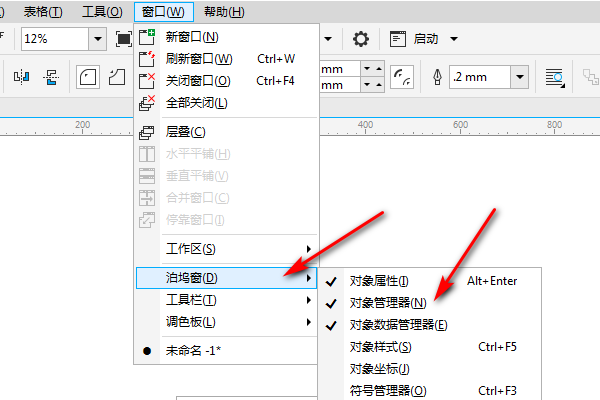Open the Window (窗口) menu

pos(163,12)
